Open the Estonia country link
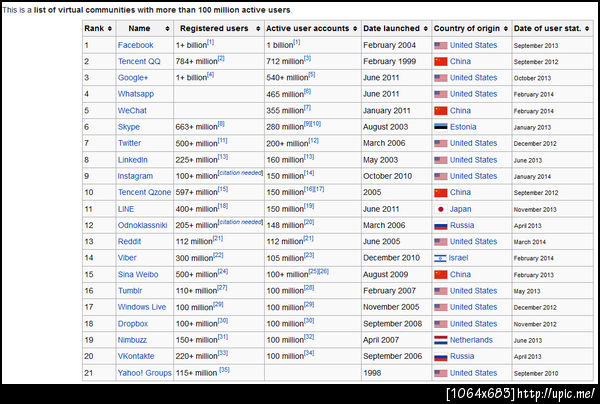 click(463, 127)
